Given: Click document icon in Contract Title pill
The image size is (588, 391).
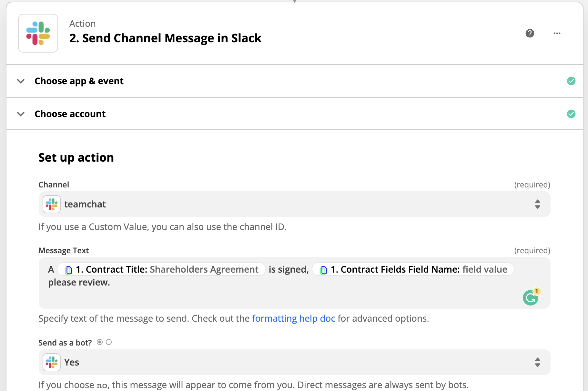Looking at the screenshot, I should pyautogui.click(x=69, y=270).
